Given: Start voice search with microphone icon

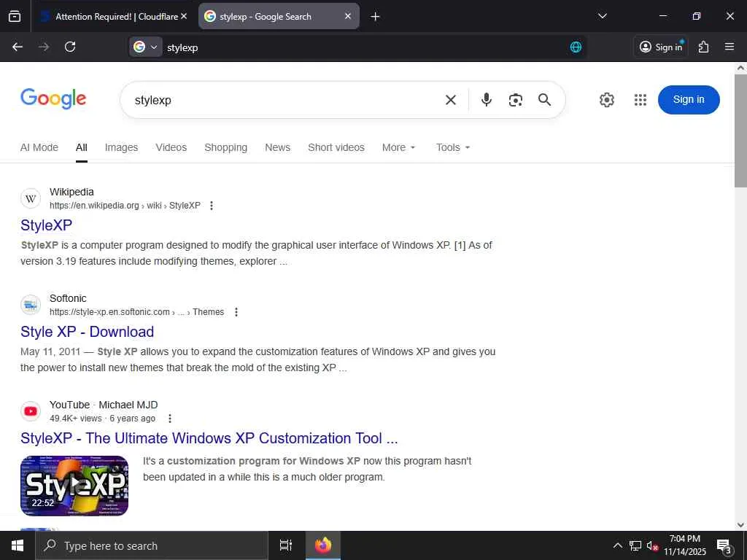Looking at the screenshot, I should tap(487, 99).
